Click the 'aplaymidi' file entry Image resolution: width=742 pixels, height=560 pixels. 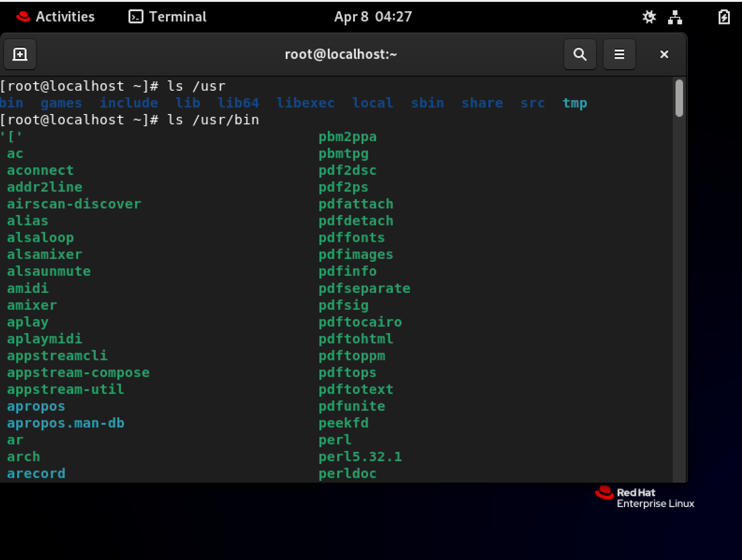[x=45, y=339]
